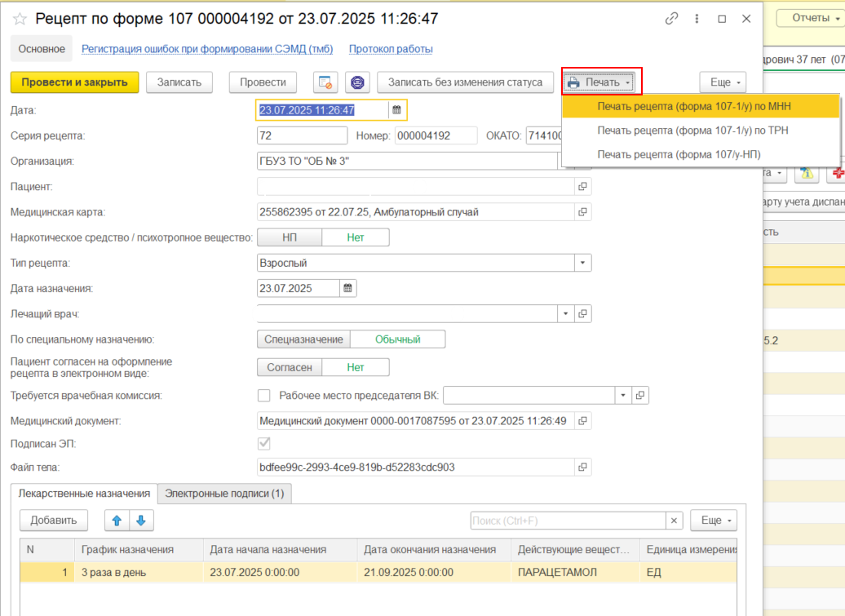Open the Медицинская карта record via open icon
Viewport: 845px width, 616px height.
click(x=582, y=212)
